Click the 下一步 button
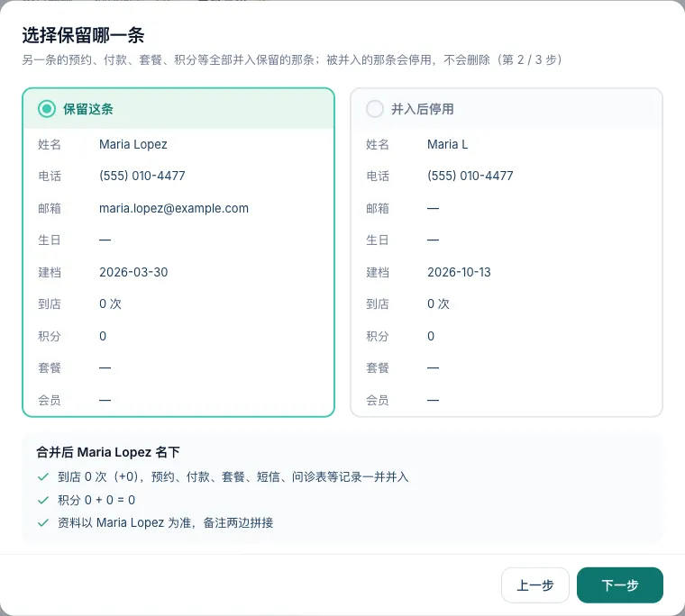The image size is (685, 616). 619,585
